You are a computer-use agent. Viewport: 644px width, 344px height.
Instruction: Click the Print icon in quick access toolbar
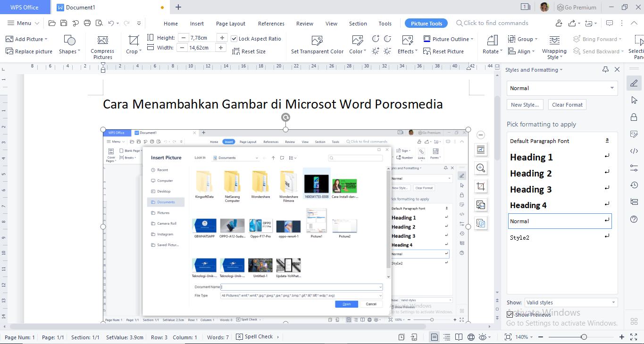pyautogui.click(x=87, y=23)
